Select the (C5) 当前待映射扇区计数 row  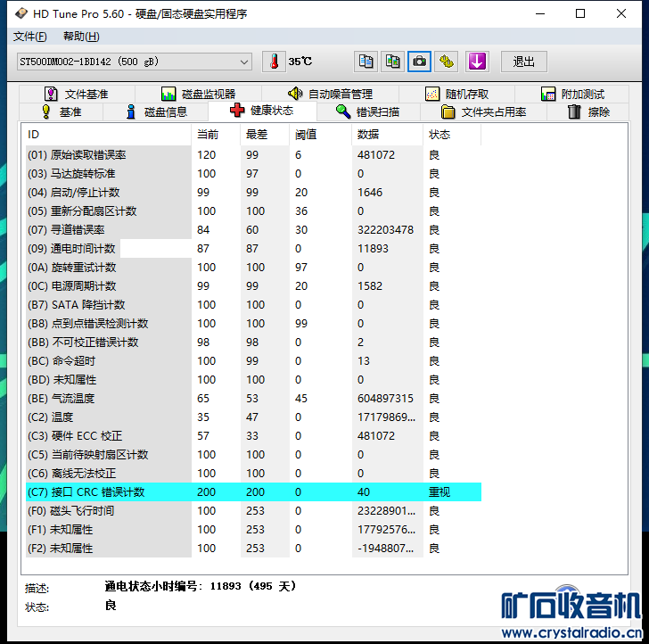pyautogui.click(x=253, y=455)
